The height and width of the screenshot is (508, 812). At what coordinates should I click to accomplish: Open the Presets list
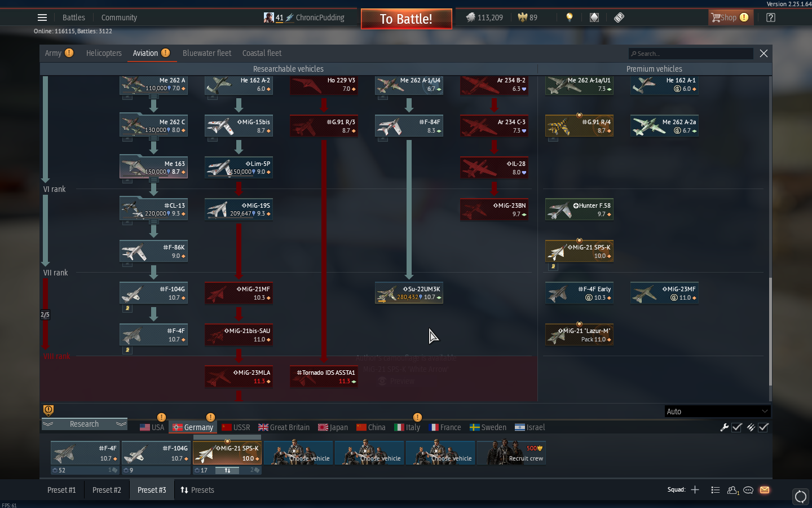tap(197, 490)
